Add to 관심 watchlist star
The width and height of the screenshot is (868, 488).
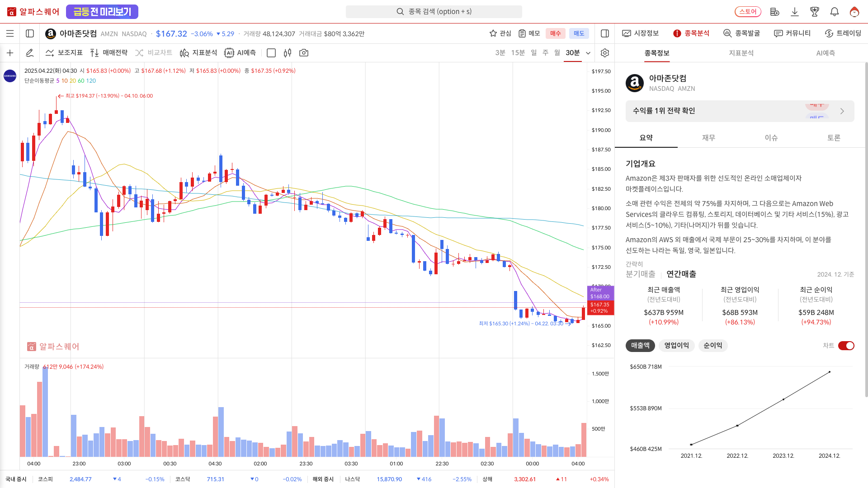click(500, 33)
